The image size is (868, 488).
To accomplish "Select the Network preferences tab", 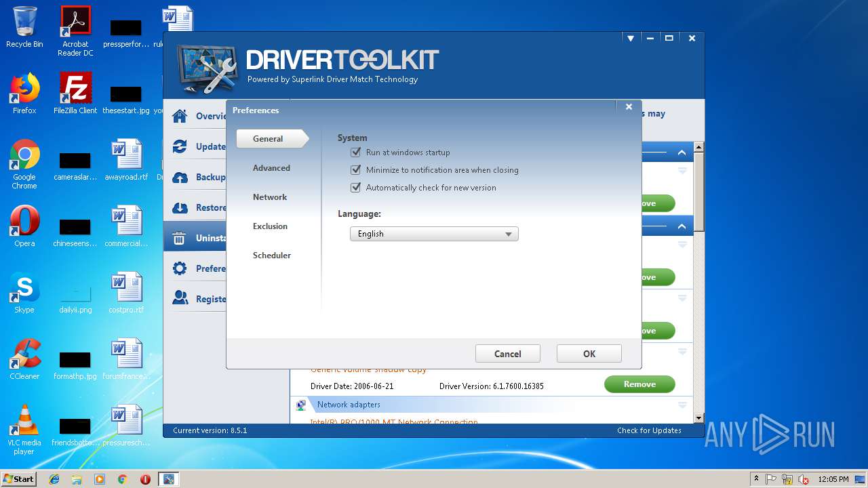I will [x=270, y=197].
